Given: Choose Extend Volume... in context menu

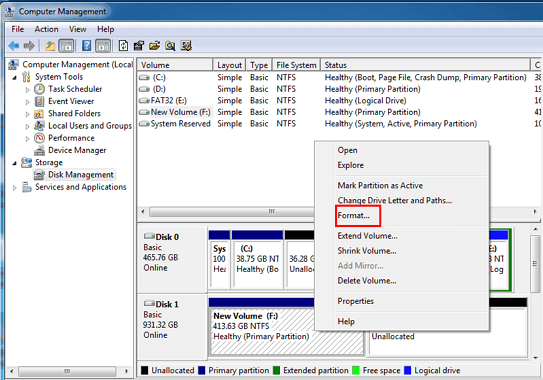Looking at the screenshot, I should (367, 236).
